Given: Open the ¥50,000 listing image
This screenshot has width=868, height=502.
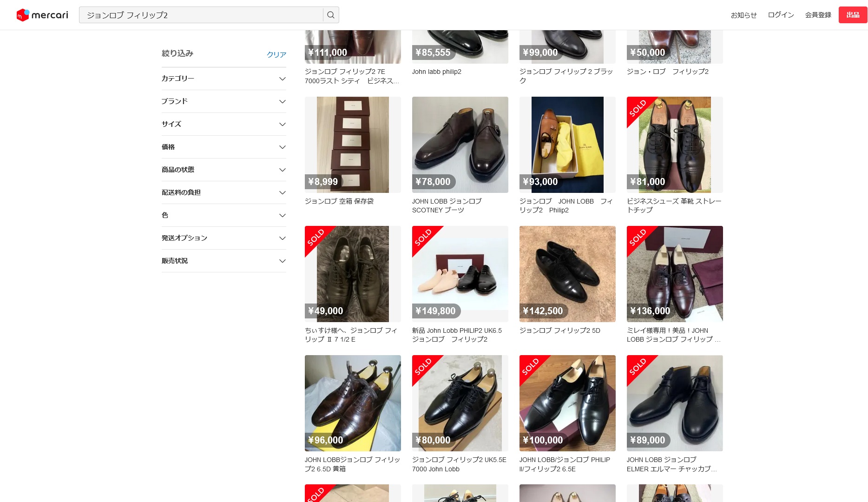Looking at the screenshot, I should coord(675,47).
